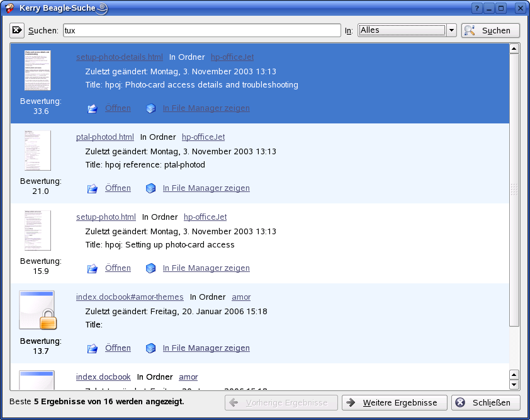
Task: Click the setup-photo-details.html page thumbnail
Action: 38,71
